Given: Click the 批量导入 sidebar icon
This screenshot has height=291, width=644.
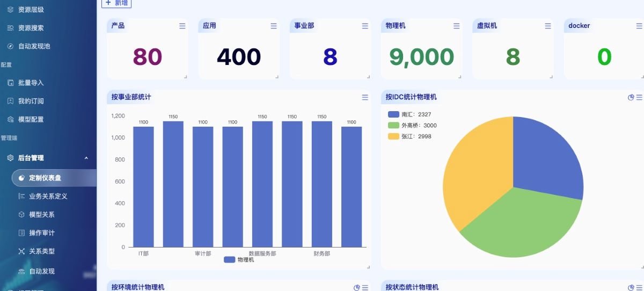Looking at the screenshot, I should point(10,83).
